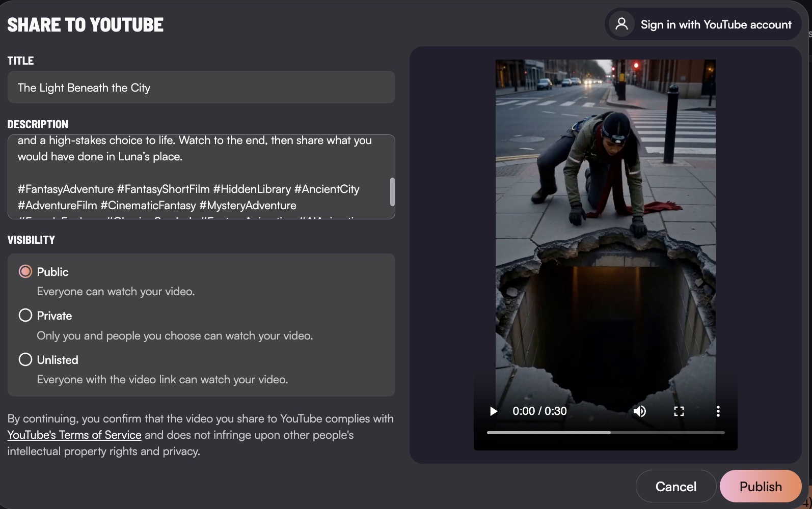Edit the title field text
The width and height of the screenshot is (812, 509).
201,87
